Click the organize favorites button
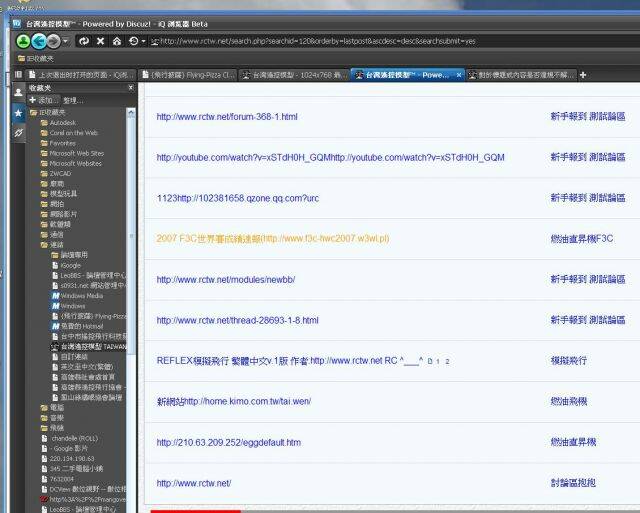 [73, 100]
